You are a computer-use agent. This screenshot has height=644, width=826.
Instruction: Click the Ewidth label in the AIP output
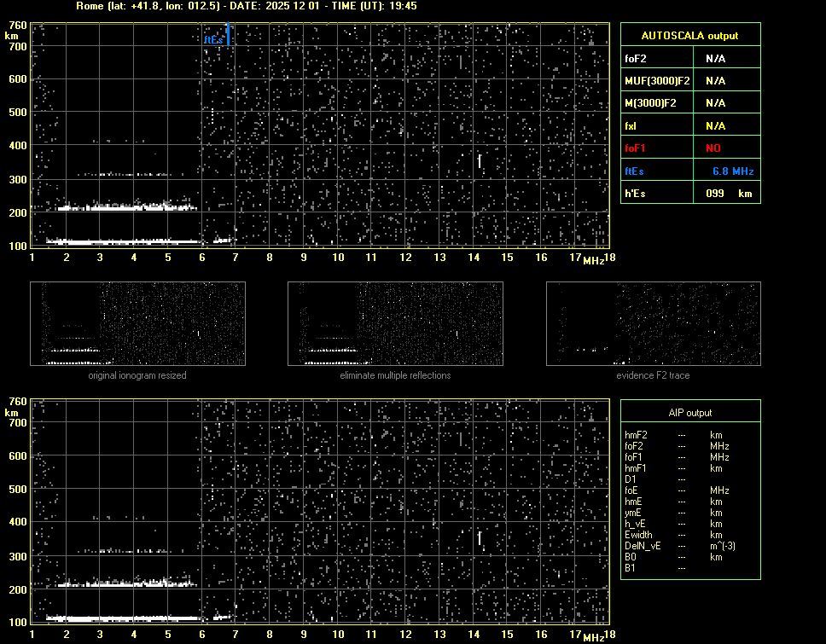pos(639,535)
